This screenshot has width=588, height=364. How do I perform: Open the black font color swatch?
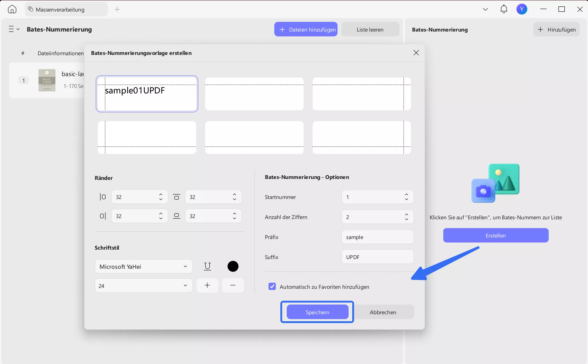[x=233, y=266]
